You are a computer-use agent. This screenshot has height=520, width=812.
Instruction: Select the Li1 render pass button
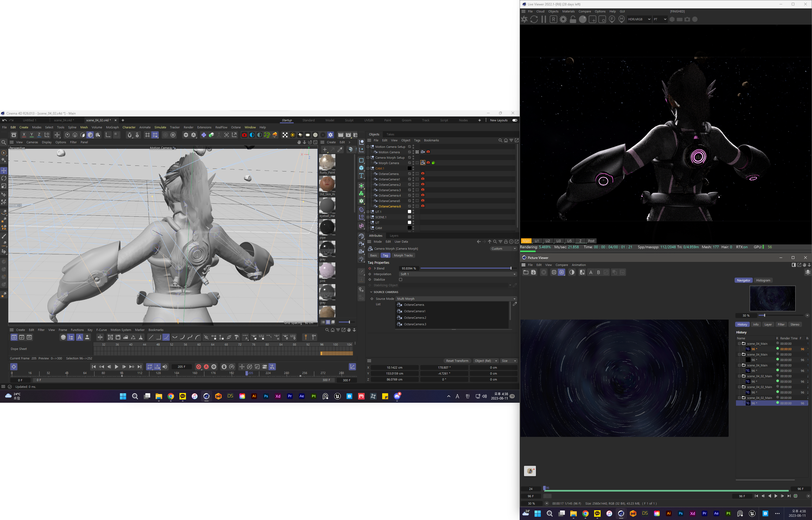[x=537, y=241]
